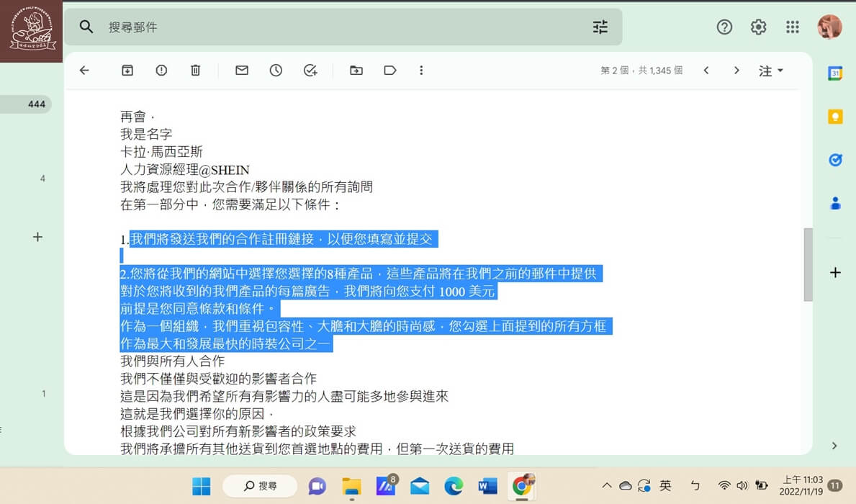Report the email as spam
This screenshot has height=504, width=856.
161,71
